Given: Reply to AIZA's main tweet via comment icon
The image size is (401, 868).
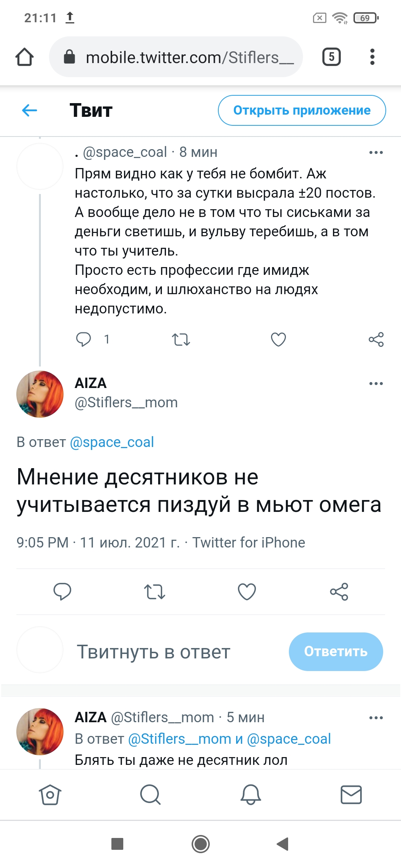Looking at the screenshot, I should (62, 592).
